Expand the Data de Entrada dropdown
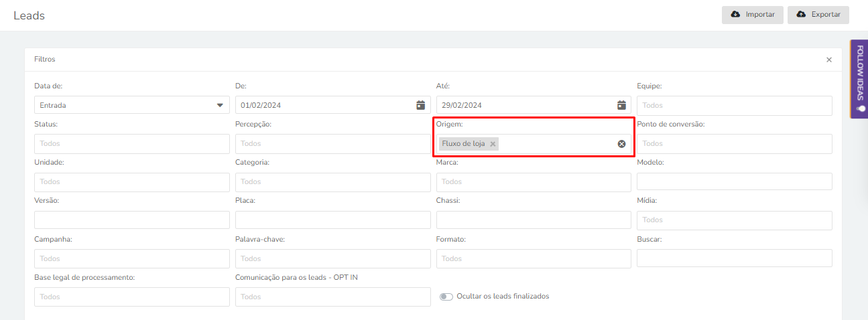Image resolution: width=868 pixels, height=320 pixels. click(x=132, y=105)
